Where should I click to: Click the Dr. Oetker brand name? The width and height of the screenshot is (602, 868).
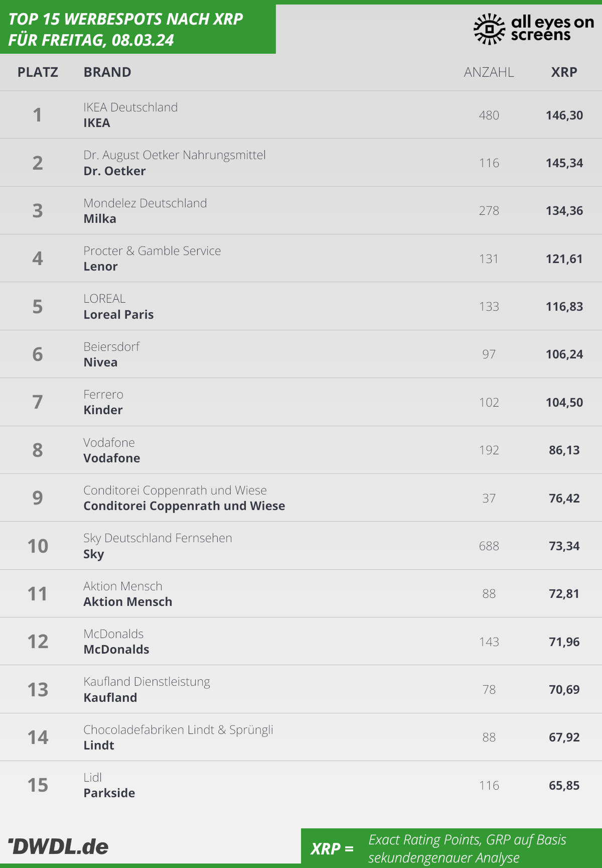(x=114, y=171)
